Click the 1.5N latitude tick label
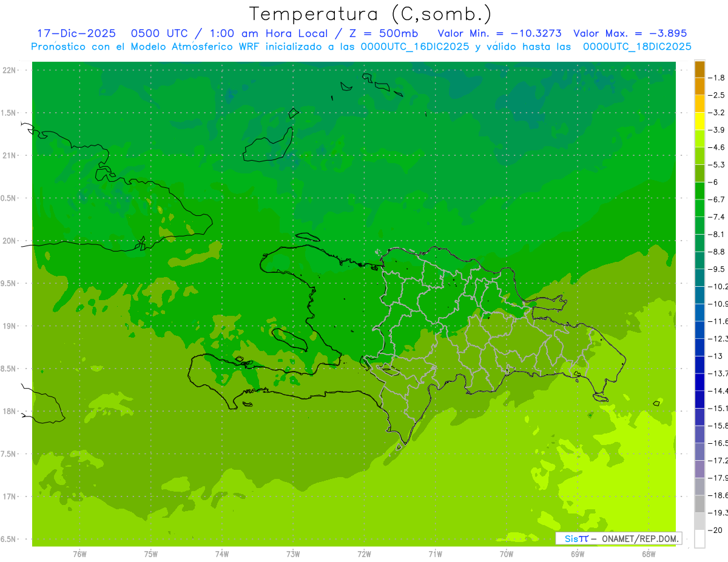Screen dimensions: 728x562 click(x=8, y=113)
